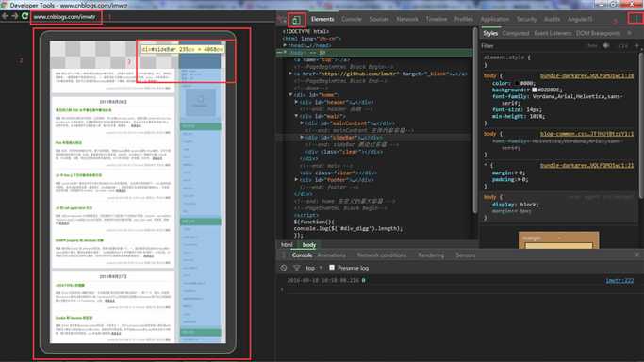Show more sidebar tabs chevron
Image resolution: width=644 pixels, height=362 pixels.
(630, 33)
